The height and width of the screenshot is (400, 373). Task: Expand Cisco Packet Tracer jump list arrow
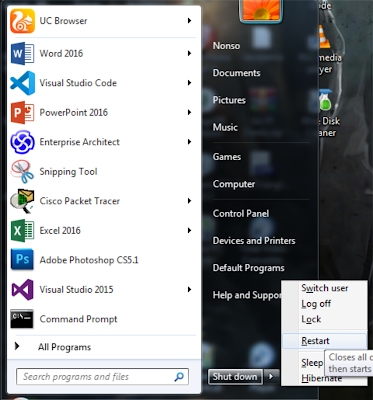click(x=189, y=201)
